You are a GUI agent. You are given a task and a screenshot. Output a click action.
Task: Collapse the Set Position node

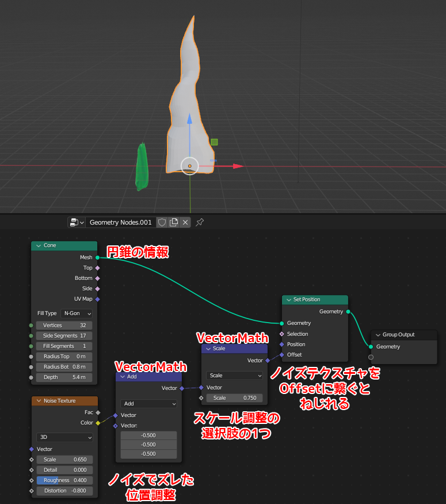tap(288, 300)
